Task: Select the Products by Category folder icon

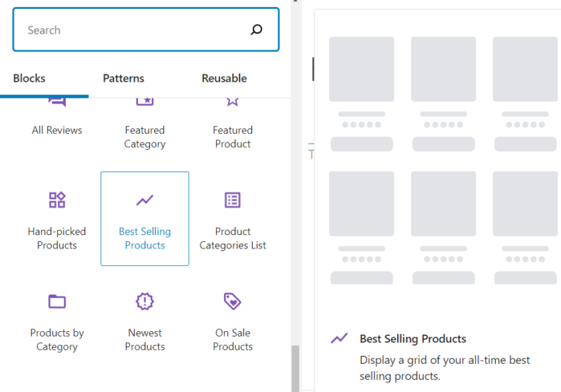Action: point(57,301)
